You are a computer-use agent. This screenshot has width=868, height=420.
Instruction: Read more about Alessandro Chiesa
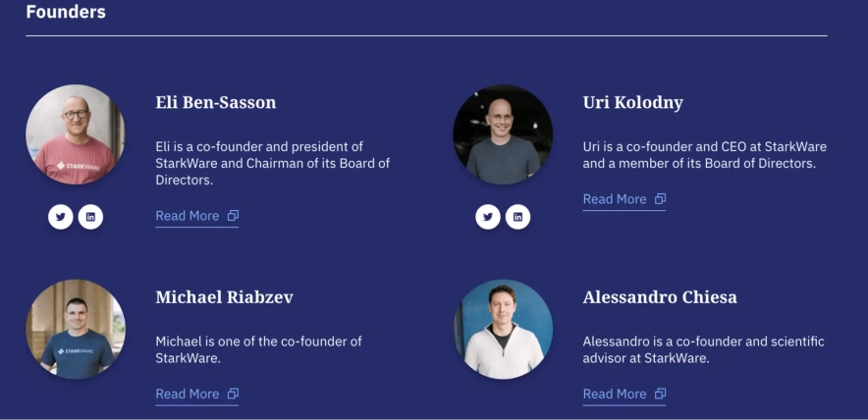coord(615,394)
